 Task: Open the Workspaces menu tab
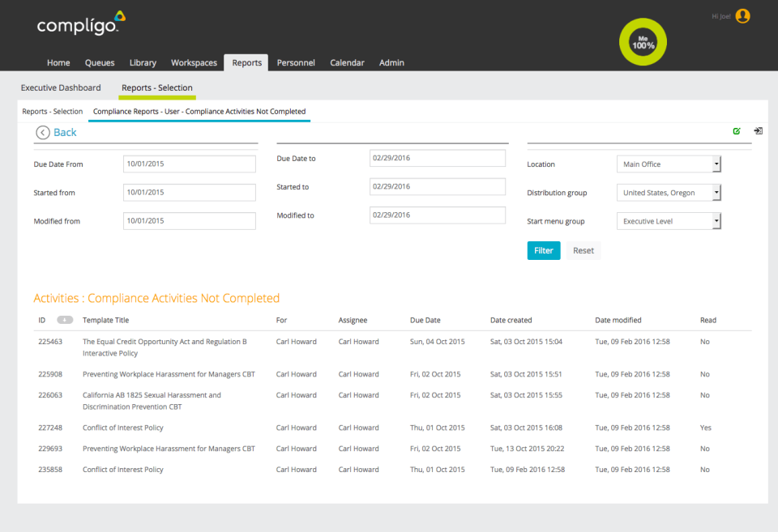(194, 62)
